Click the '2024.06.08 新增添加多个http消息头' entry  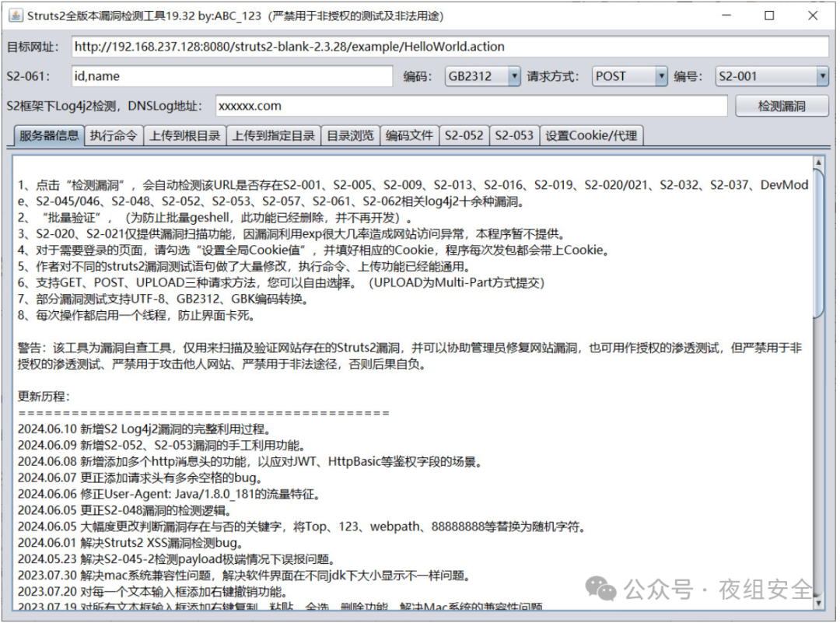[x=250, y=462]
